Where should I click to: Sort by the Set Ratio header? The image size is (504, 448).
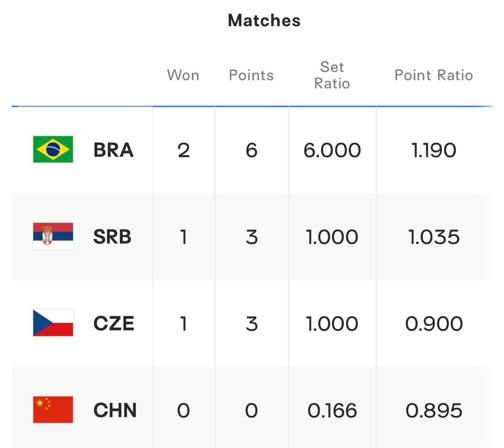(332, 75)
